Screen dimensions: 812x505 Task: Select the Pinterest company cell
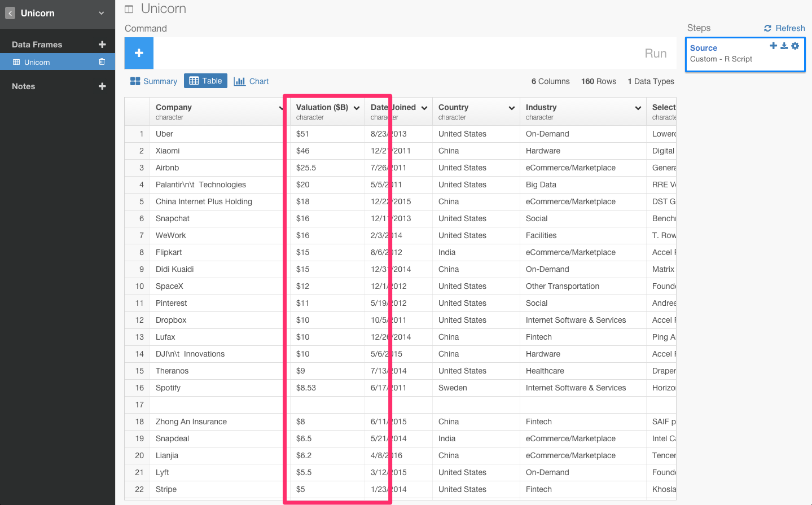[220, 303]
